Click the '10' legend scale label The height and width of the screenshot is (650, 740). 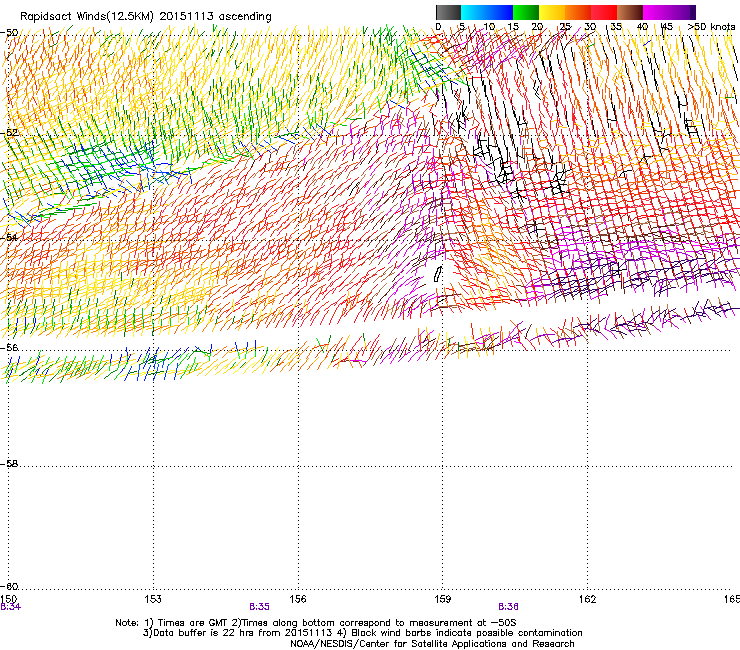coord(489,27)
